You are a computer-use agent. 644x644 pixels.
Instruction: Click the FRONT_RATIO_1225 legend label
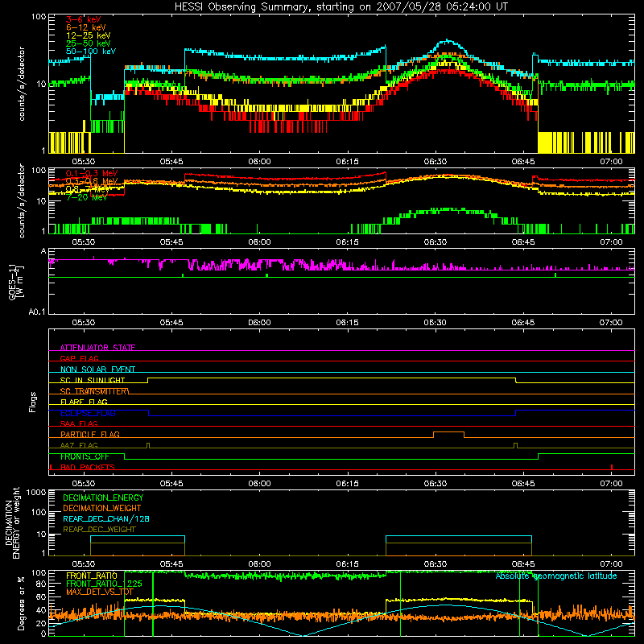(104, 584)
